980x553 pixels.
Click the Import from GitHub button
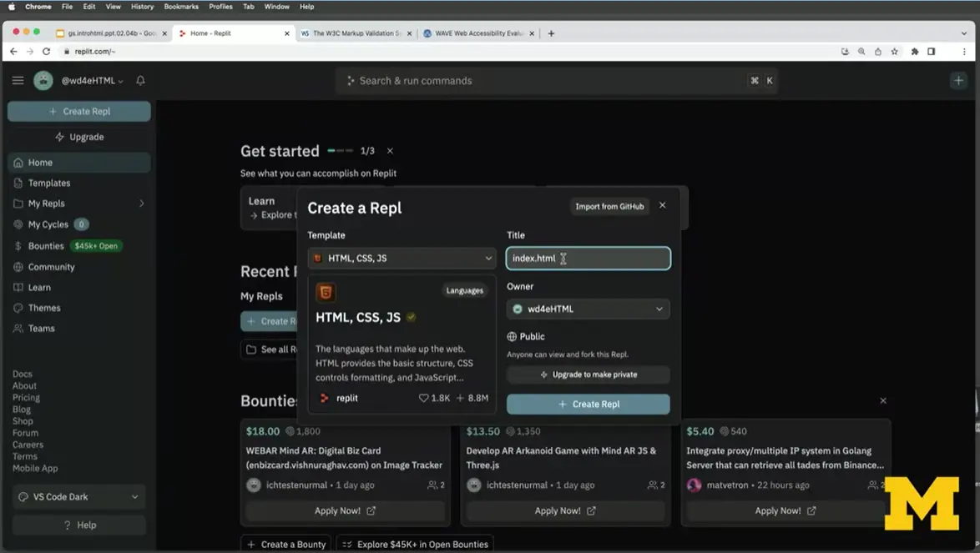tap(609, 206)
